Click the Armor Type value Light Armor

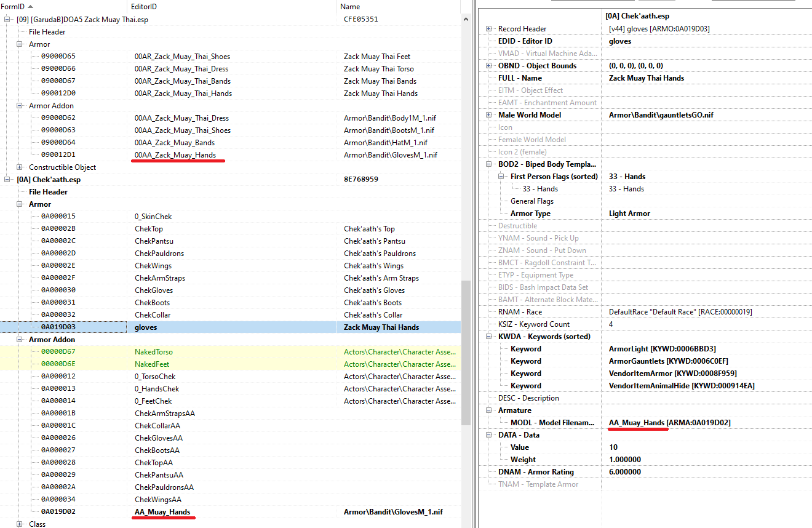point(629,214)
